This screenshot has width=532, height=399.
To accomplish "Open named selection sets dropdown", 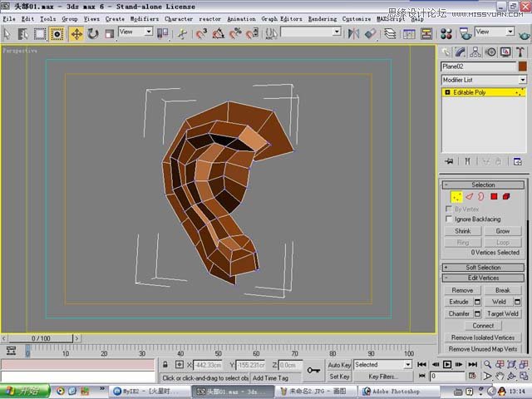I will tap(311, 32).
